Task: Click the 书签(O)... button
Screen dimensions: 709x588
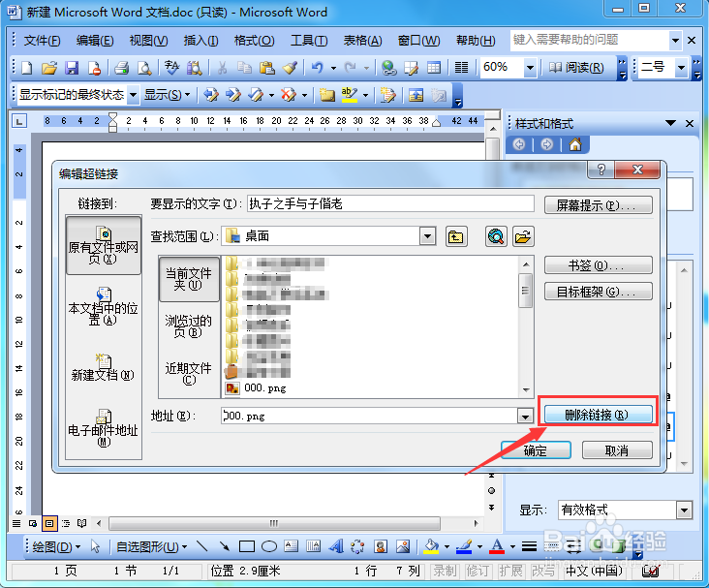Action: [x=599, y=265]
